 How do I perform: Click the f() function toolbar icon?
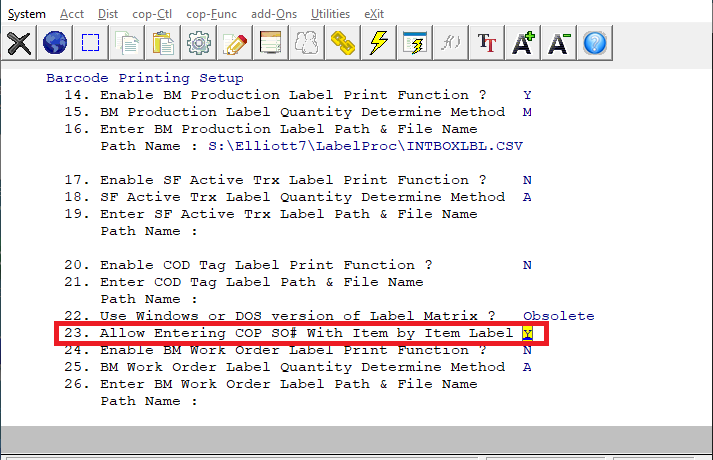(450, 43)
